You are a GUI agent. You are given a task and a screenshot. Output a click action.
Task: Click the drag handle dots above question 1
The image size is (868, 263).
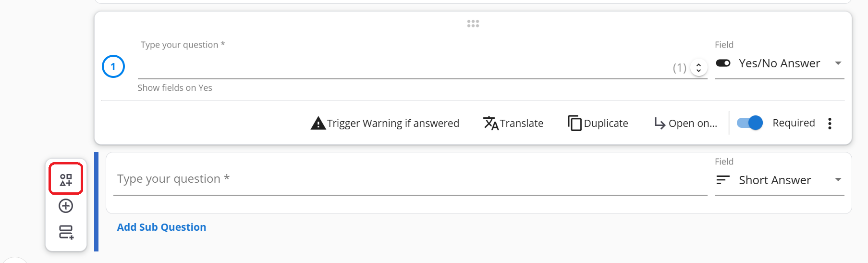point(473,24)
